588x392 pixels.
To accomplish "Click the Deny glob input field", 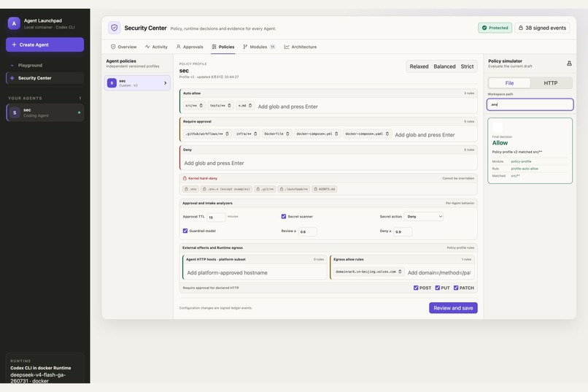I will pyautogui.click(x=328, y=164).
